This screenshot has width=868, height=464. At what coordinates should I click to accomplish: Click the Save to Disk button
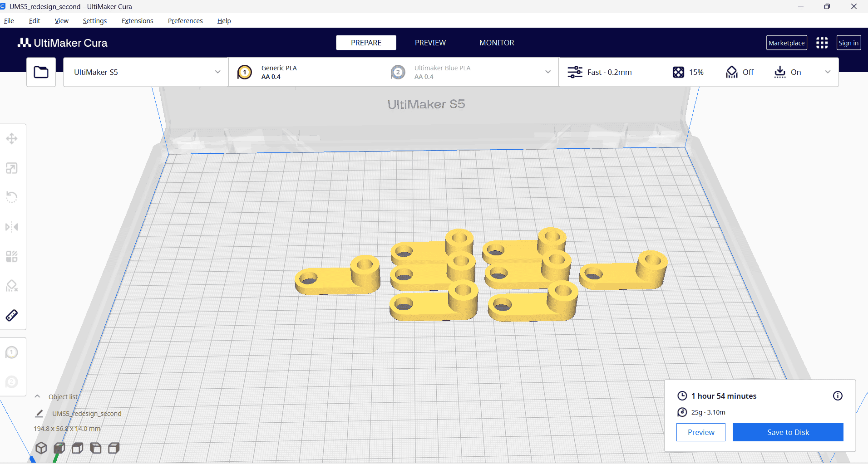coord(788,432)
